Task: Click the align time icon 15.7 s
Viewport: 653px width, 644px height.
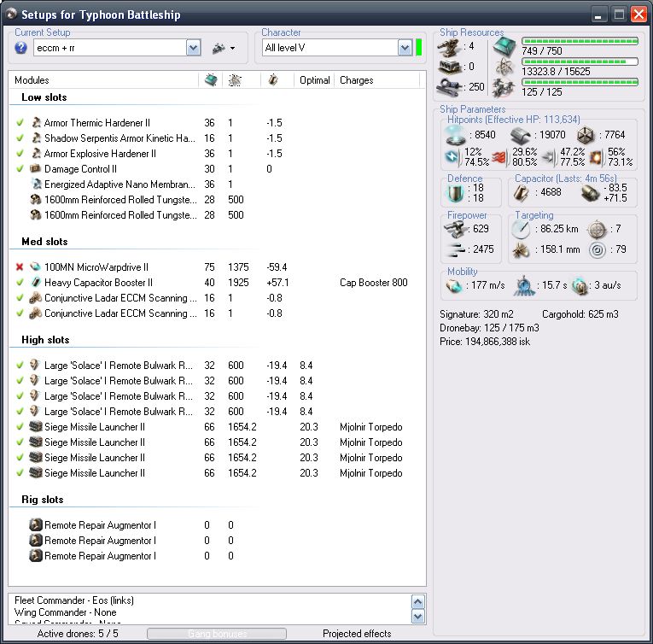Action: (x=523, y=286)
